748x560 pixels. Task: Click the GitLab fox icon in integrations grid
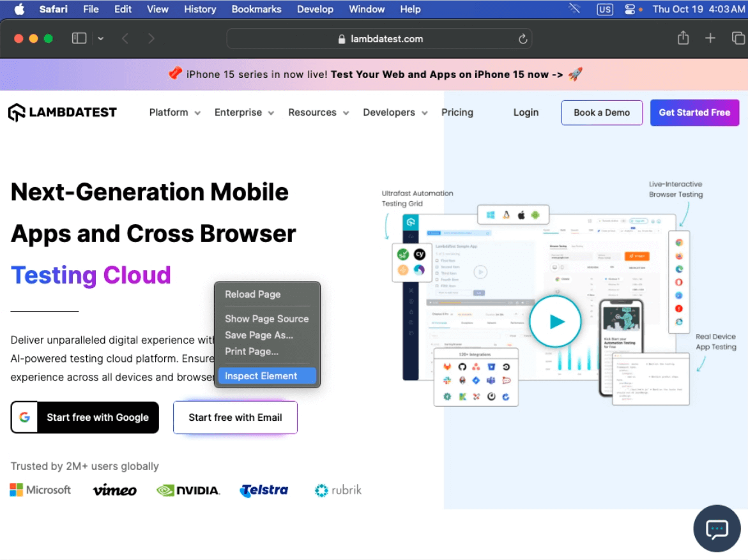tap(447, 367)
